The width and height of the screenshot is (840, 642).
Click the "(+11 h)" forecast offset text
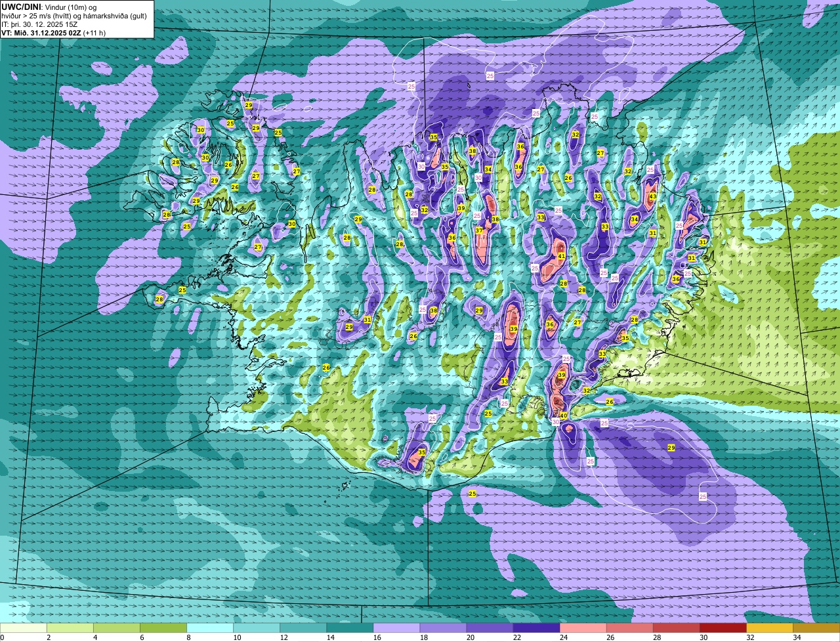(x=94, y=32)
